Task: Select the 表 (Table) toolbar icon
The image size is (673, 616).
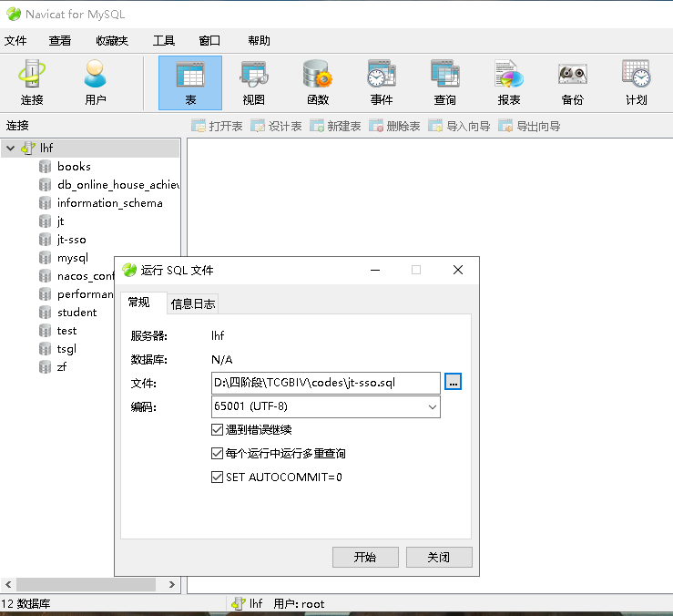Action: click(x=190, y=83)
